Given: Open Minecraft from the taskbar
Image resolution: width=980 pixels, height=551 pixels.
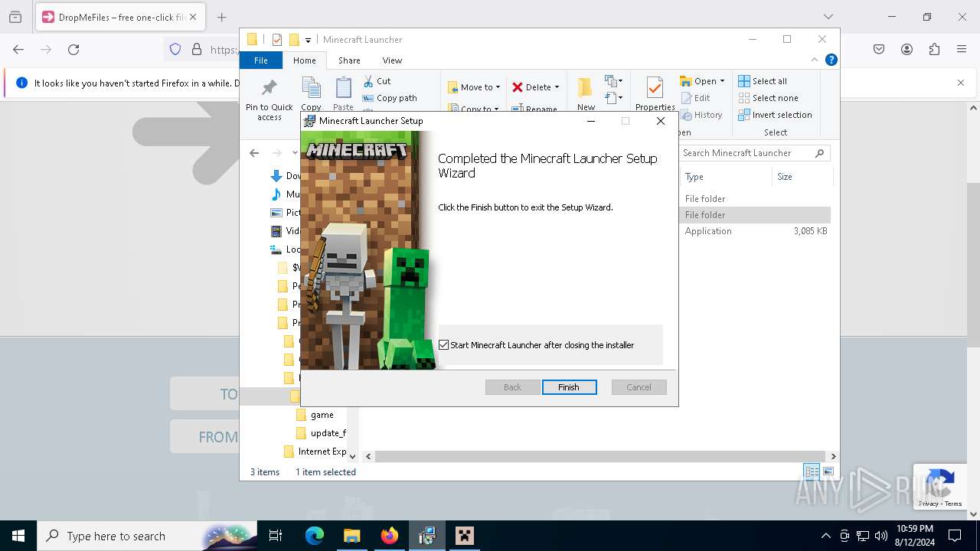Looking at the screenshot, I should (465, 536).
